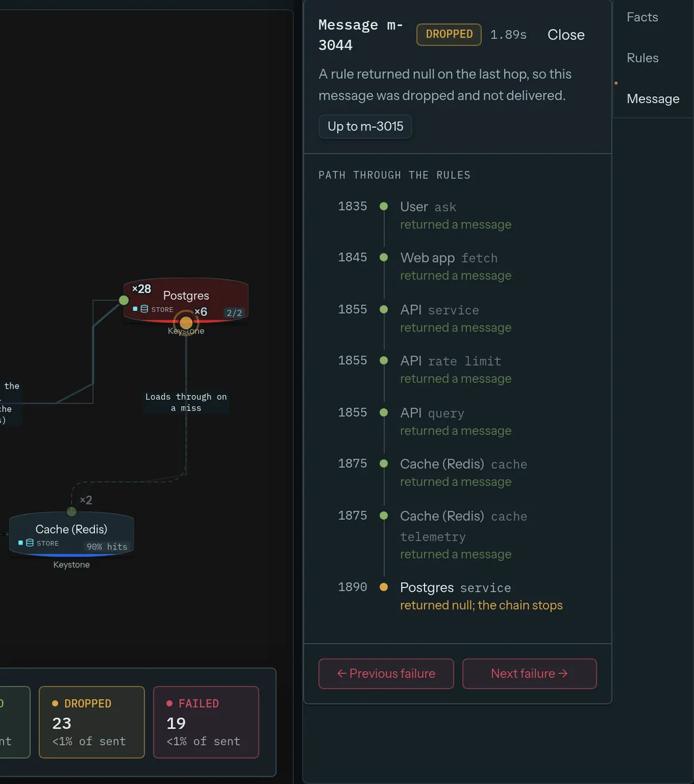Select the Cache (Redis) node in the graph
The image size is (694, 784).
(71, 534)
